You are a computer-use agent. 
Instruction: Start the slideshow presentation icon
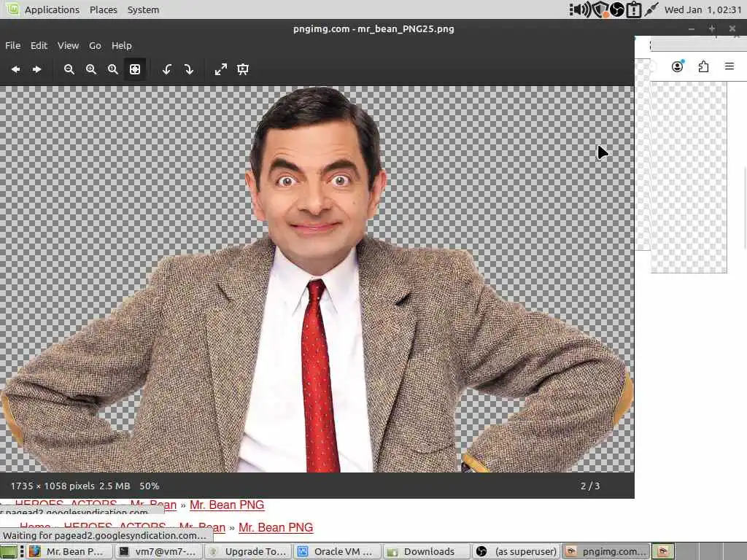click(x=243, y=69)
